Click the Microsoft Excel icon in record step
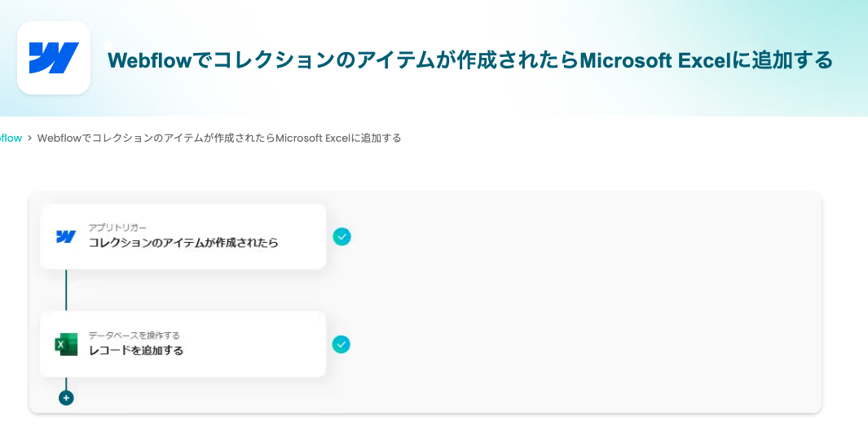 tap(66, 345)
